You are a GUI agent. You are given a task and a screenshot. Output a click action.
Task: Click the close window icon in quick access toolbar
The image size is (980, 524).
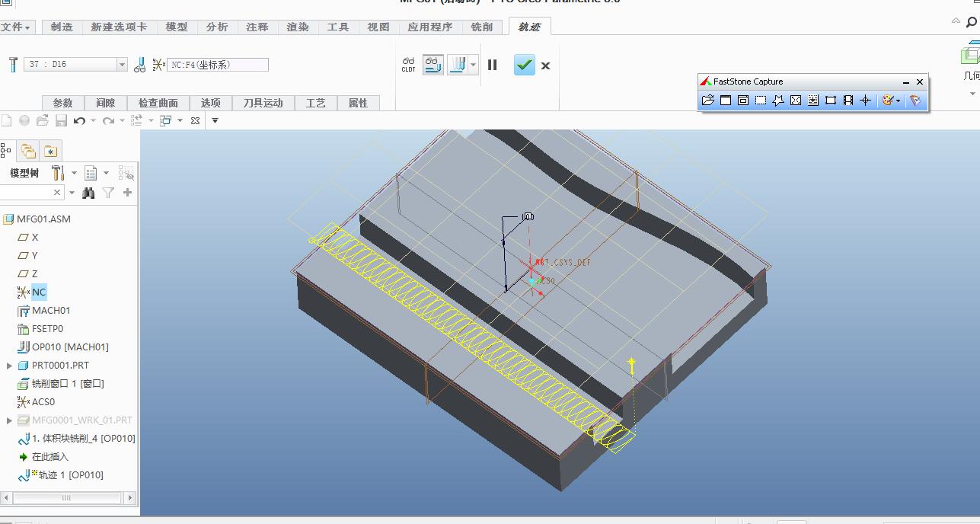[x=195, y=120]
